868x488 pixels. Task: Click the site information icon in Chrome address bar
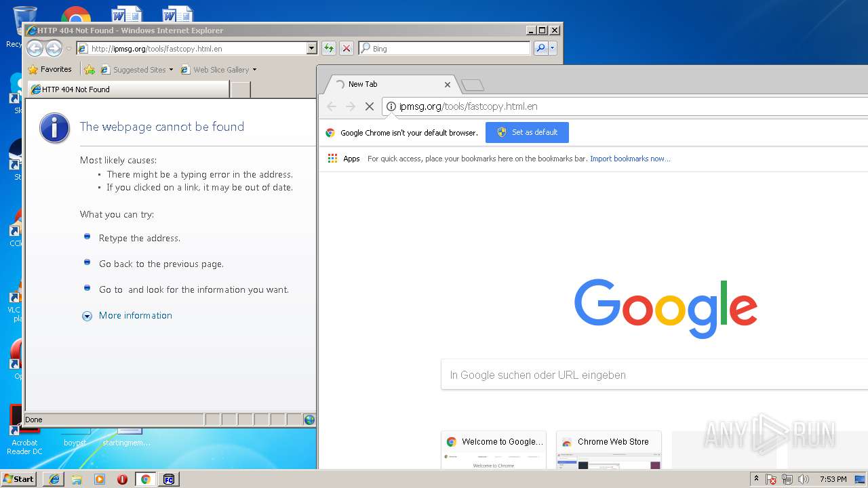click(x=391, y=106)
